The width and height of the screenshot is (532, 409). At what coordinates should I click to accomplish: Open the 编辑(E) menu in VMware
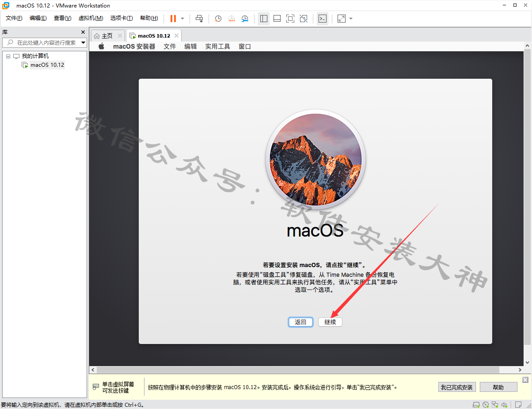38,18
